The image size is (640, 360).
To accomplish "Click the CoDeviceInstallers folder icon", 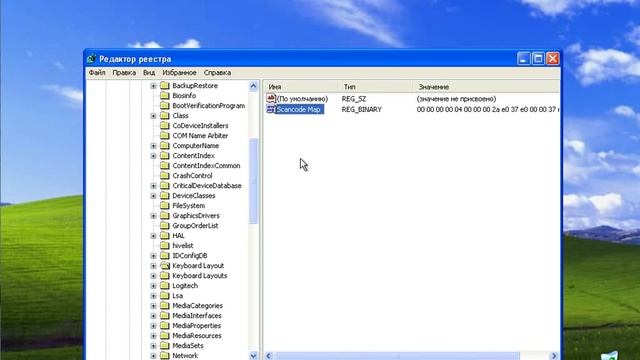I will pyautogui.click(x=165, y=125).
